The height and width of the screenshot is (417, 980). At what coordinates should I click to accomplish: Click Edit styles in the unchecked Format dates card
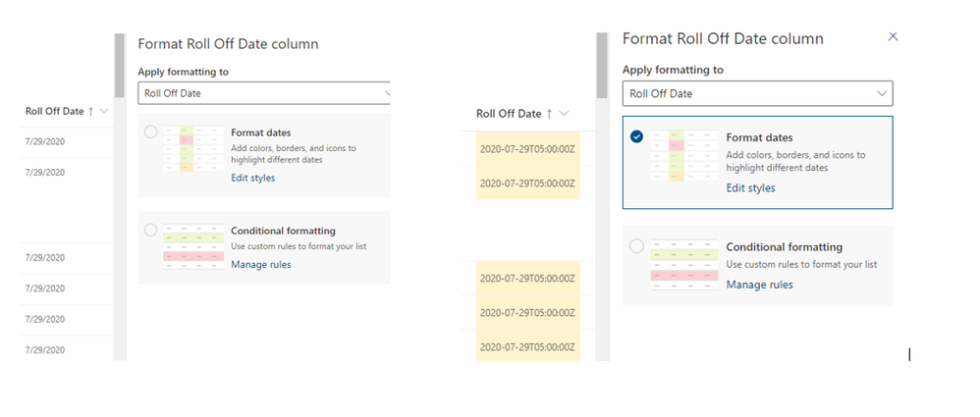point(252,178)
